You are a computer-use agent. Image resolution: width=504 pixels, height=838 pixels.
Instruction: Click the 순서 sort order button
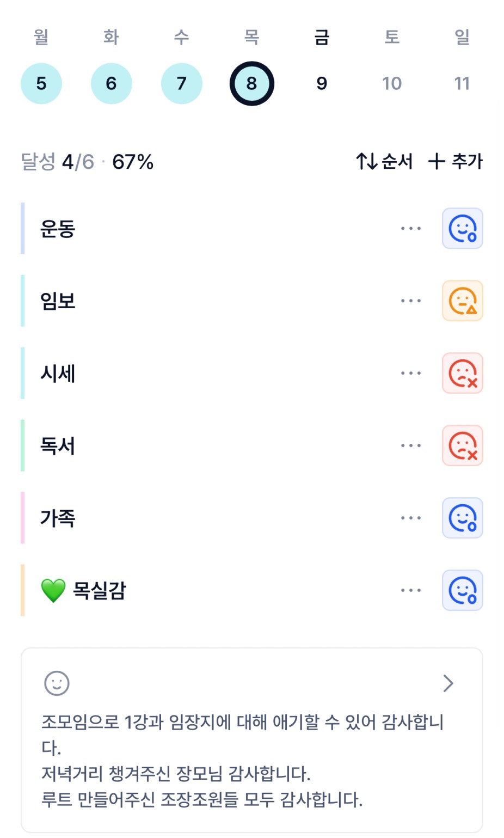pos(384,161)
